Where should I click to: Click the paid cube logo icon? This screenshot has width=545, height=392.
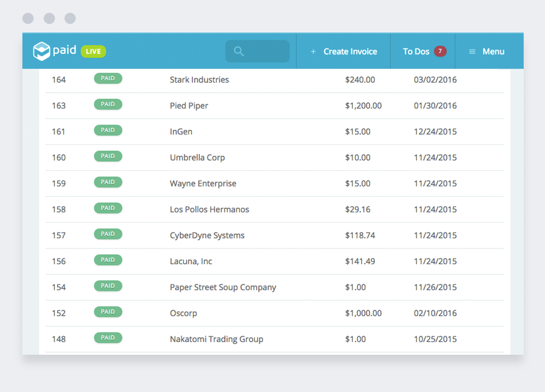click(42, 51)
